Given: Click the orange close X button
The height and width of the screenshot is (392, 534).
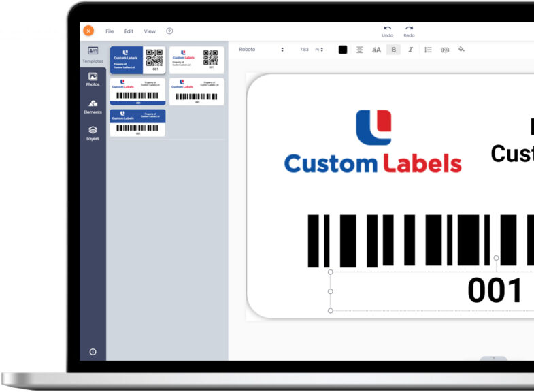Looking at the screenshot, I should [x=88, y=31].
